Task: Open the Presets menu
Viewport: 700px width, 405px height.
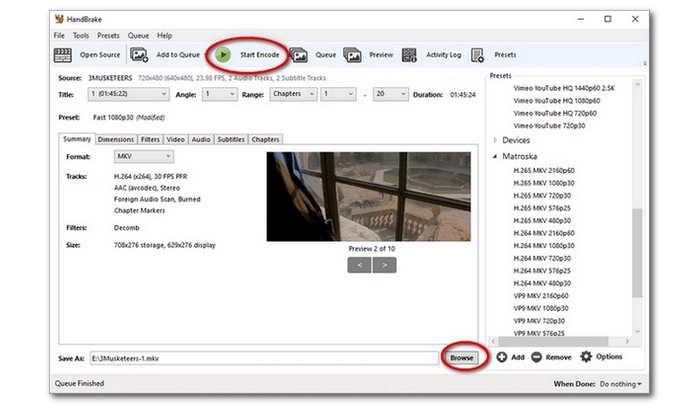Action: pyautogui.click(x=108, y=35)
